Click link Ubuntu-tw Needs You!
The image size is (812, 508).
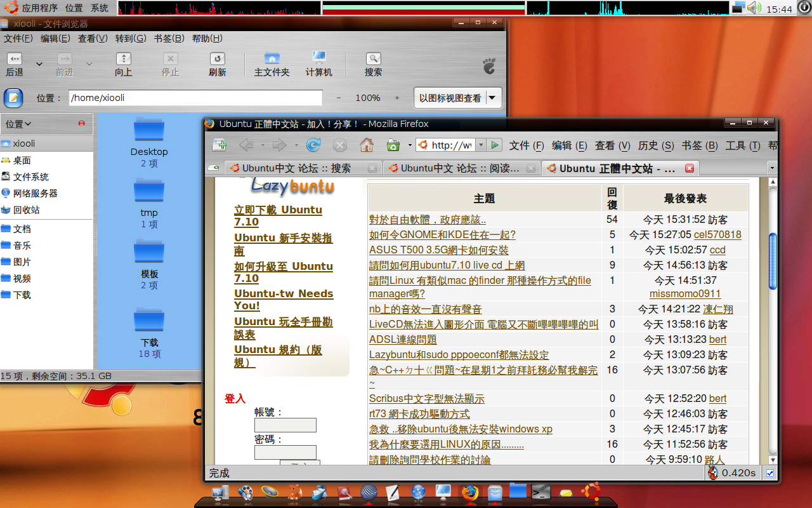pyautogui.click(x=284, y=300)
